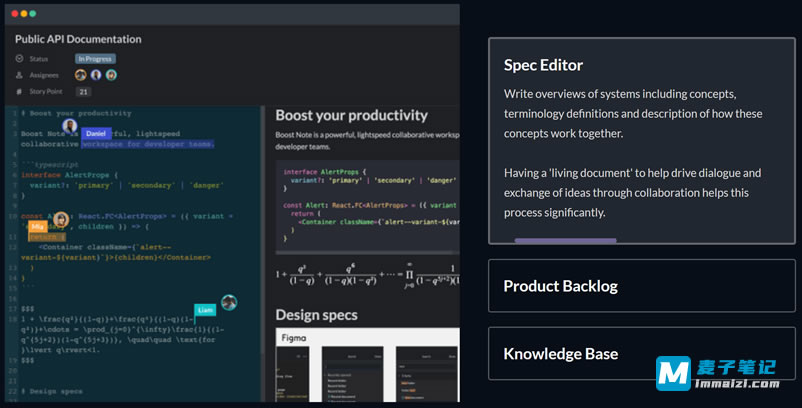The width and height of the screenshot is (802, 408).
Task: Select the first assignee avatar
Action: pos(81,75)
